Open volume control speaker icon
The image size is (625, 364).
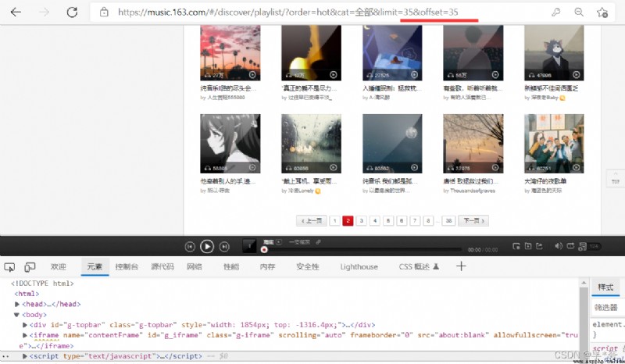pyautogui.click(x=559, y=246)
